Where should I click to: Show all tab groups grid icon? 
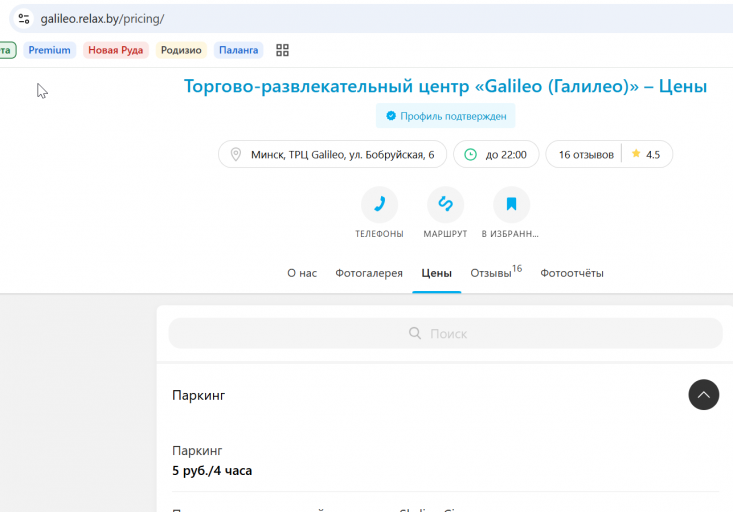[282, 50]
